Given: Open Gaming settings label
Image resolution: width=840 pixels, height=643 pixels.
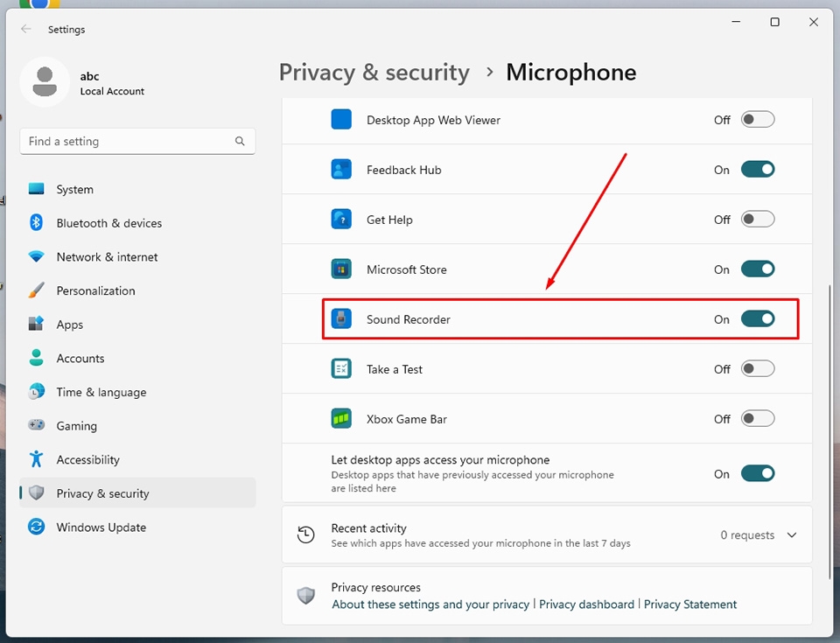Looking at the screenshot, I should pyautogui.click(x=77, y=426).
